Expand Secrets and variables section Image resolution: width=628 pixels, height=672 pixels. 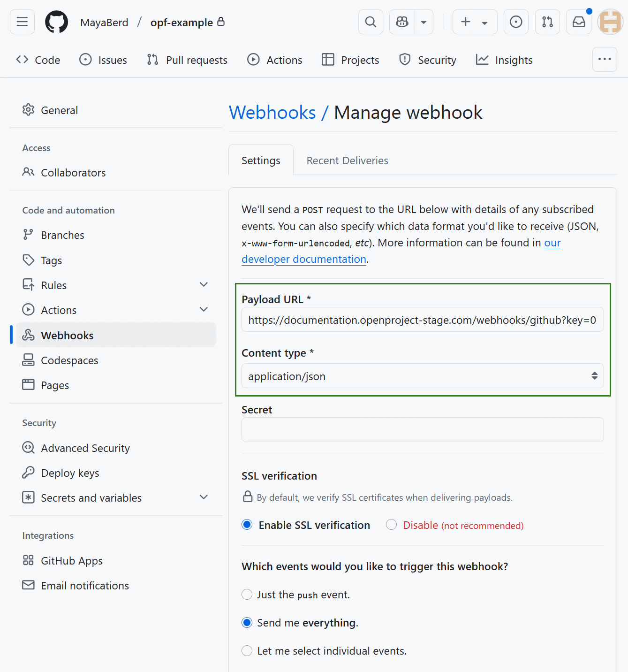coord(204,497)
